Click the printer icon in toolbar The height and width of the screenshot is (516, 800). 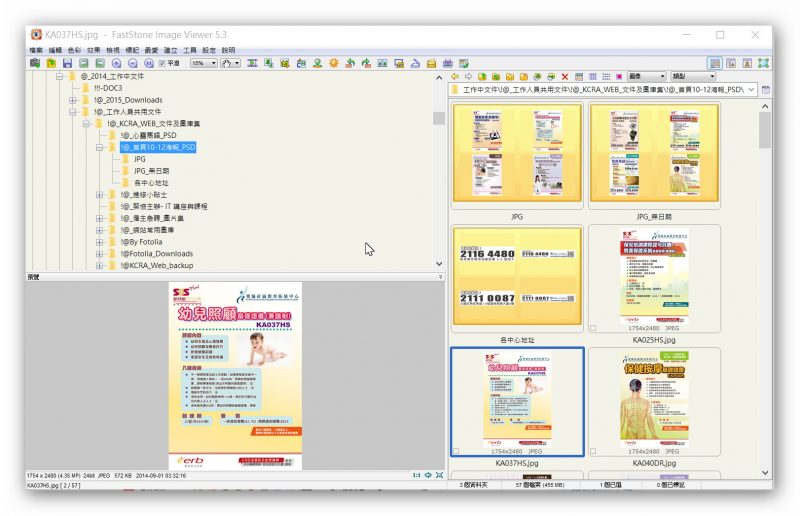coord(447,63)
